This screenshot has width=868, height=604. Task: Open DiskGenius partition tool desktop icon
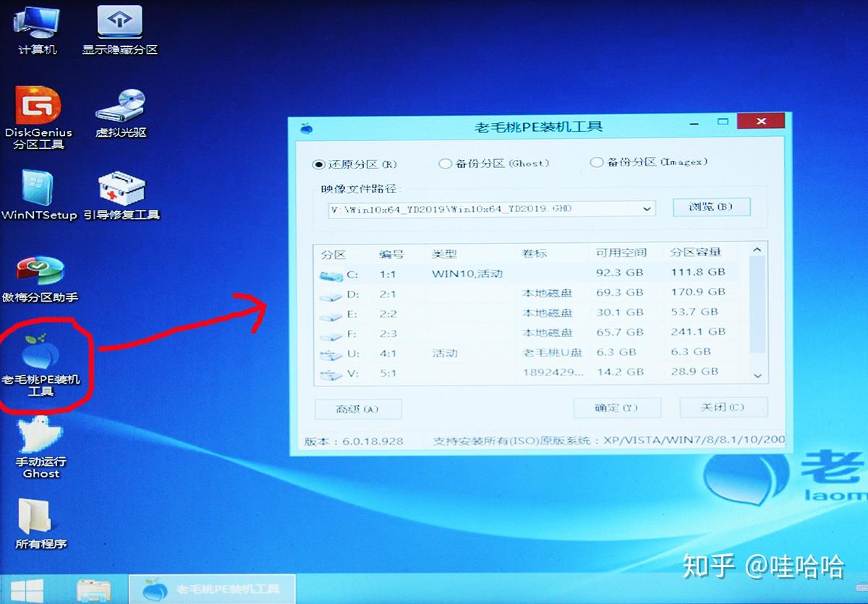point(38,108)
